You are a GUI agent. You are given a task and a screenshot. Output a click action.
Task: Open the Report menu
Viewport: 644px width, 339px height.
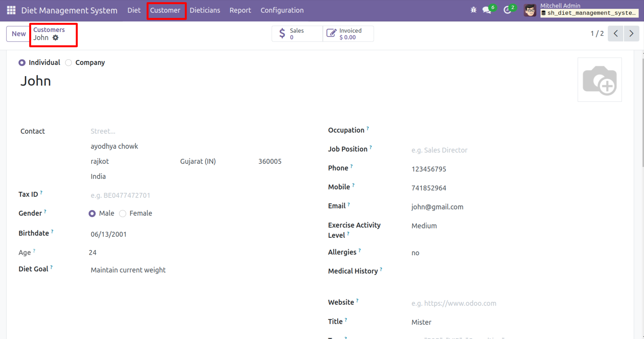coord(240,10)
